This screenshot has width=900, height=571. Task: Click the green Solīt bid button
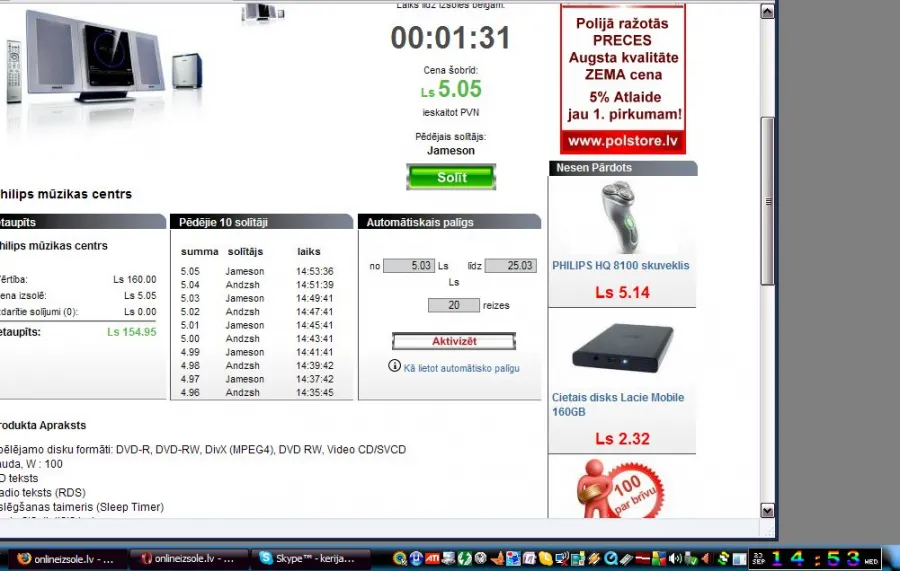(451, 177)
